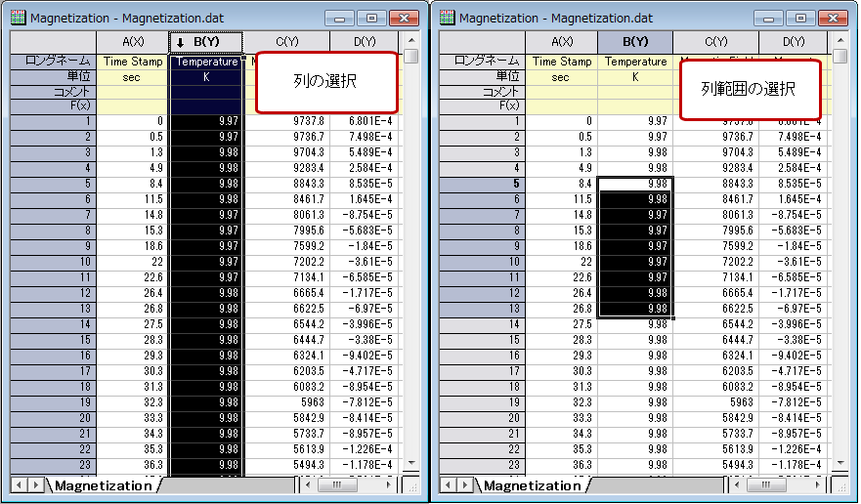Image resolution: width=861 pixels, height=504 pixels.
Task: Select column D(Y) header in left window
Action: pyautogui.click(x=365, y=42)
